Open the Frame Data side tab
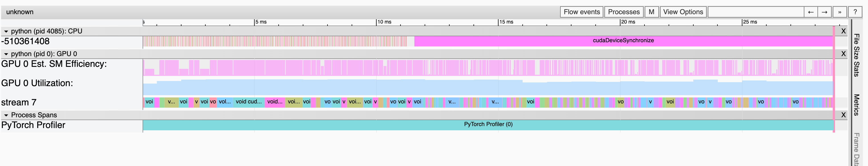Screen dimensions: 868x166 pyautogui.click(x=856, y=150)
